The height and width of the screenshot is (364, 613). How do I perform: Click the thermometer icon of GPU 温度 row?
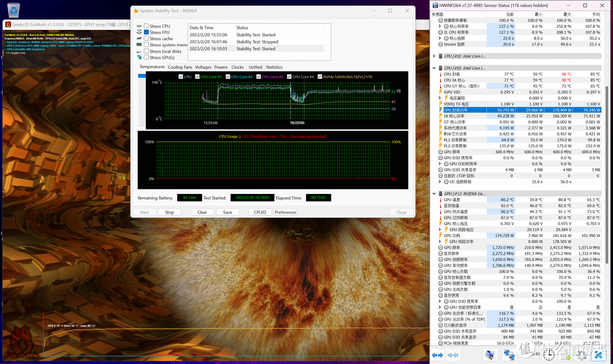(440, 200)
